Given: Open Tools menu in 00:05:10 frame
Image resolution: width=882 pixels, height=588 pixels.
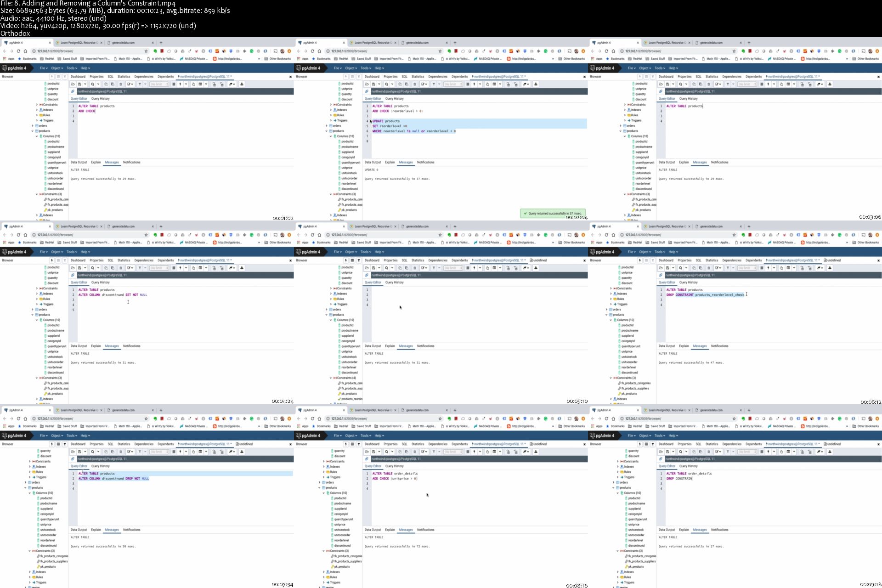Looking at the screenshot, I should coord(366,252).
